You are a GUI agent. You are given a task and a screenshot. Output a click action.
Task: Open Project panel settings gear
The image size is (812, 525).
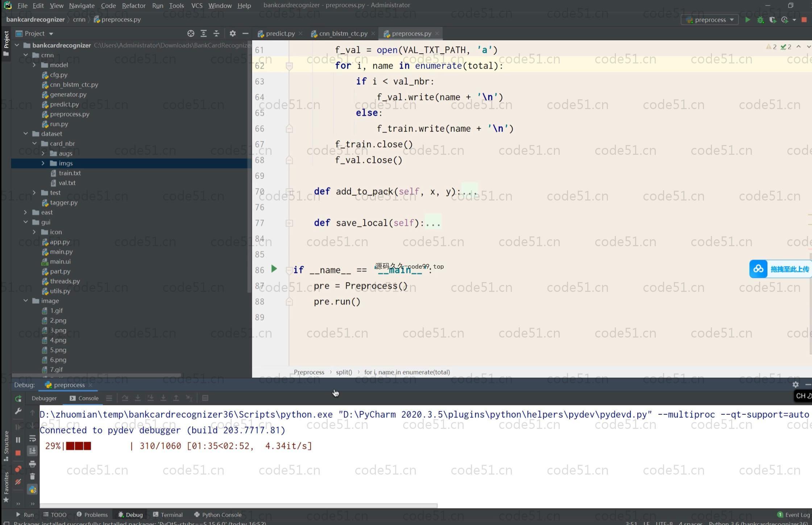coord(233,33)
